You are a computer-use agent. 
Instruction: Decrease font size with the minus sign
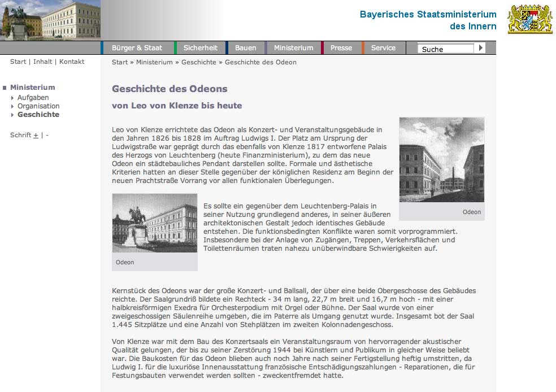(47, 136)
